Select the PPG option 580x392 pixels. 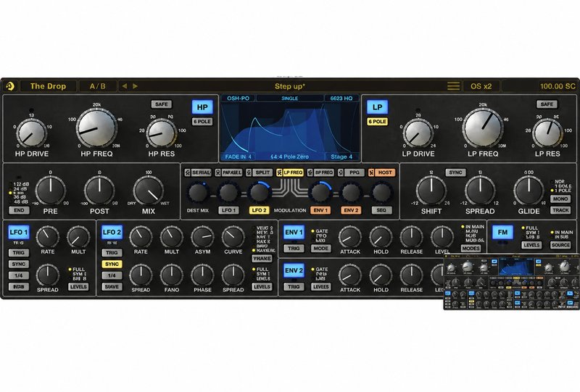[355, 172]
